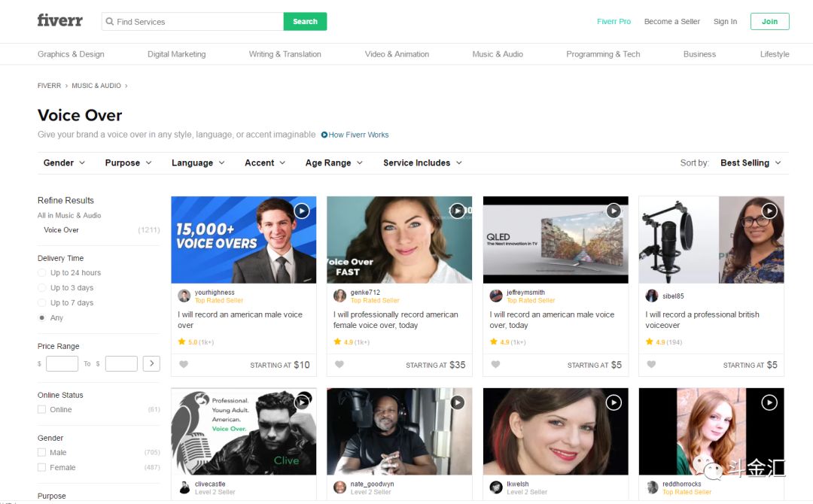Open Graphics & Design category
This screenshot has height=504, width=813.
[71, 54]
